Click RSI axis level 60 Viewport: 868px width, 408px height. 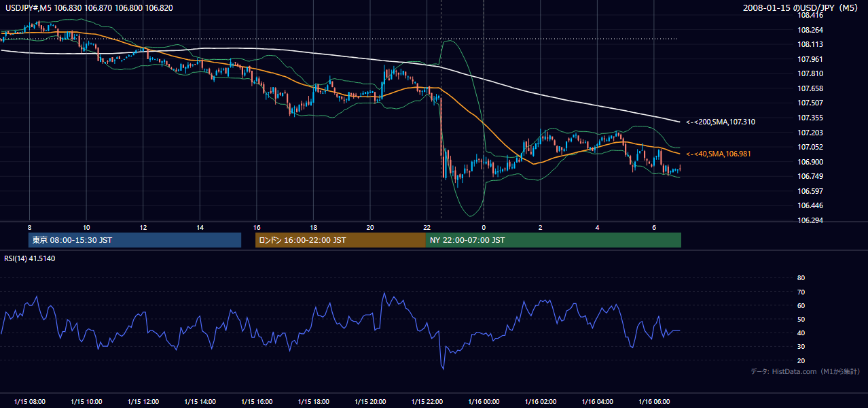coord(801,305)
